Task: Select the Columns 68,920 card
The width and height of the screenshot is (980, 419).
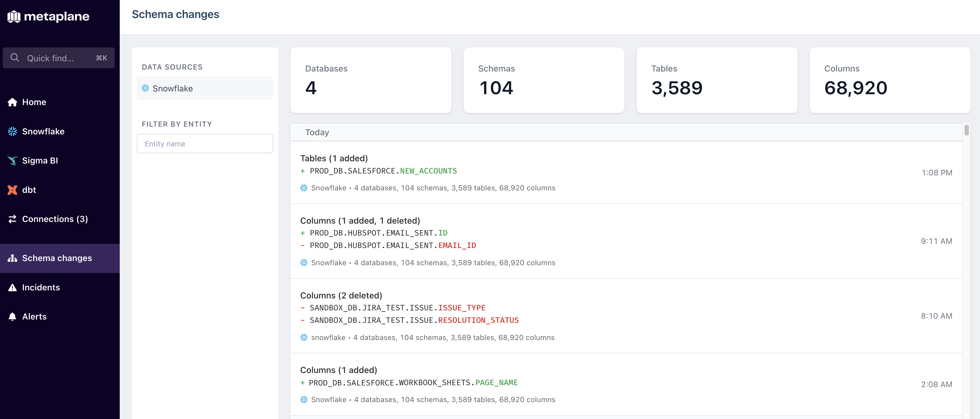Action: [890, 80]
